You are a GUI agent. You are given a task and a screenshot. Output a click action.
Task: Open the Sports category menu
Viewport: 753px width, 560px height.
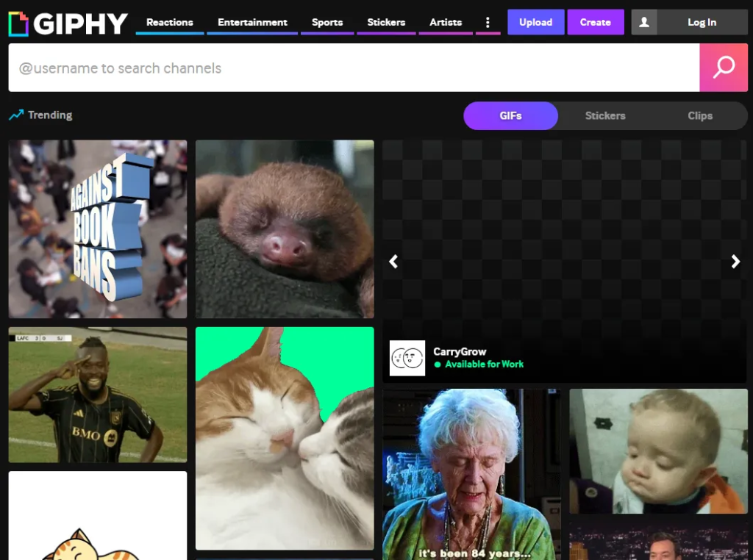point(327,22)
